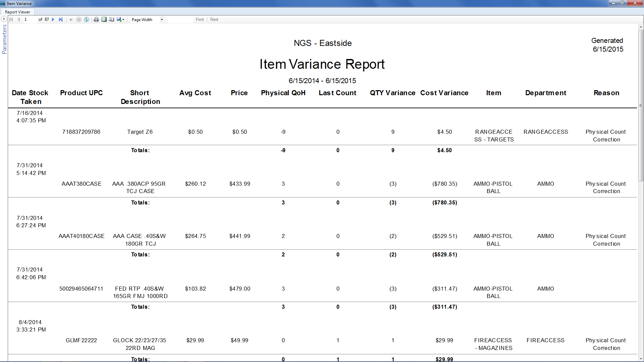This screenshot has height=362, width=644.
Task: Click the Short Description column header
Action: point(140,97)
